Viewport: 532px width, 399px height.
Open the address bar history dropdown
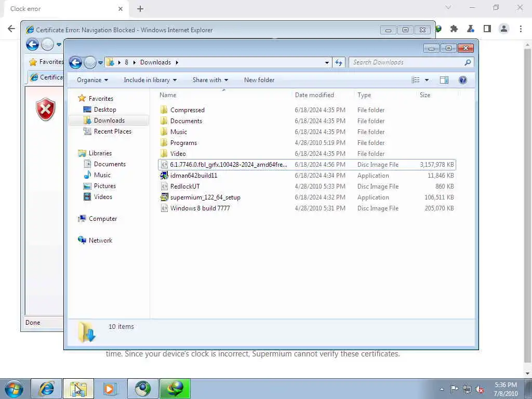coord(327,63)
